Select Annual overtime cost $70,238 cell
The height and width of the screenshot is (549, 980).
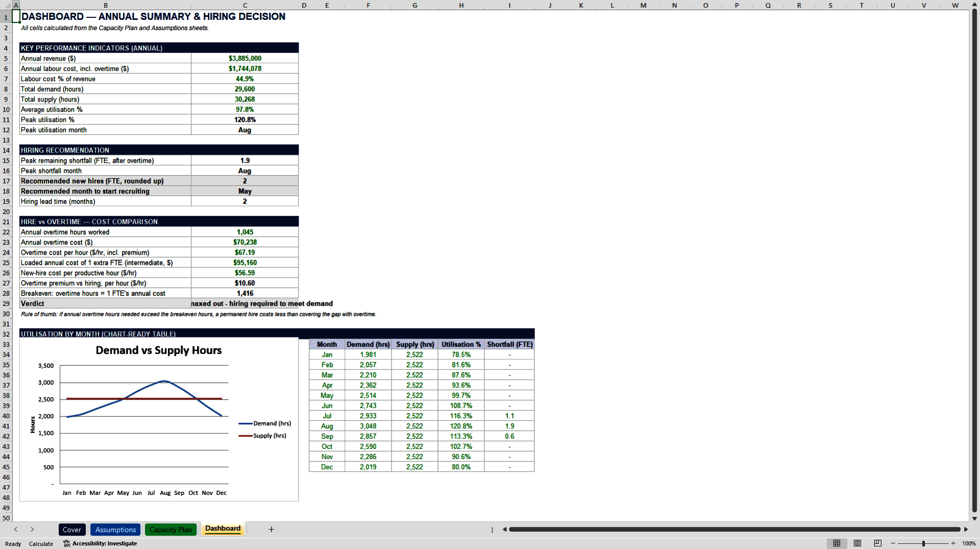pos(245,242)
